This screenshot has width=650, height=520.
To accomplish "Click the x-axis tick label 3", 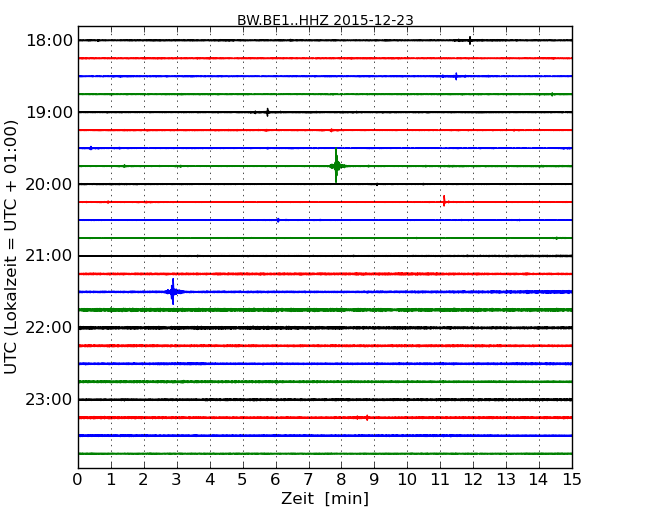I will point(177,480).
